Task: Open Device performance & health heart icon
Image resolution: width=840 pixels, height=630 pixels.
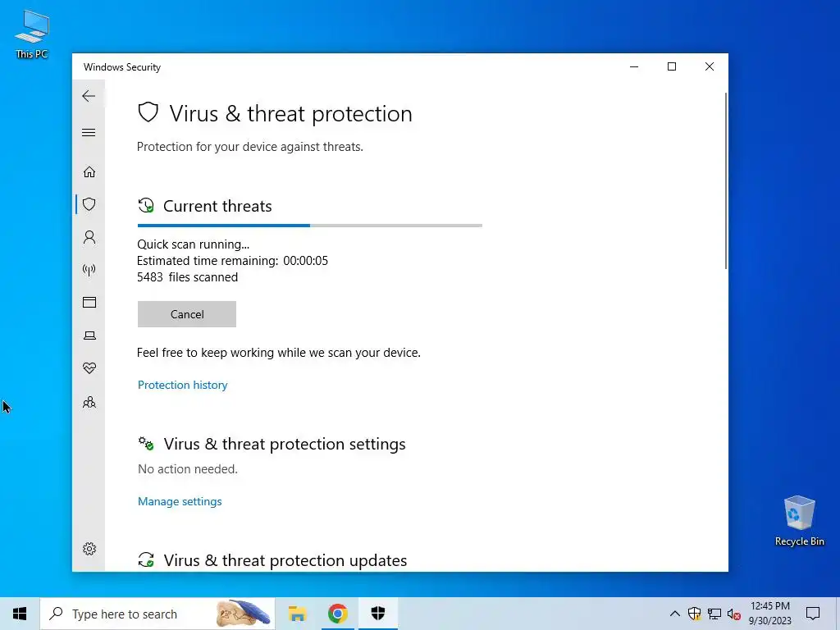Action: (x=89, y=368)
